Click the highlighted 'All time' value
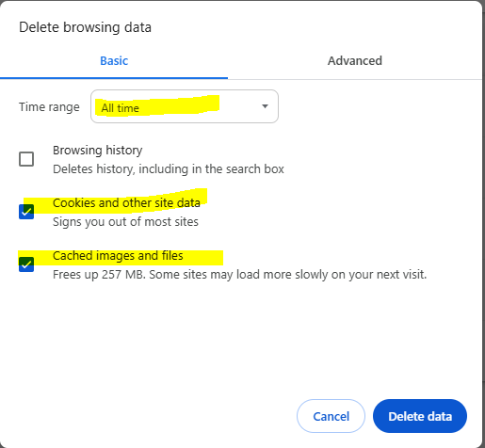Viewport: 485px width, 448px height. (120, 108)
